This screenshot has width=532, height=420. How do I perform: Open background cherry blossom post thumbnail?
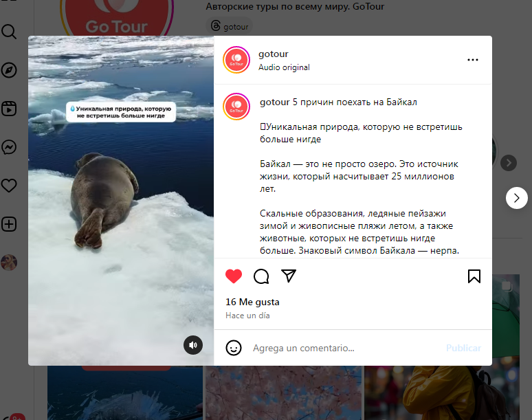(283, 393)
